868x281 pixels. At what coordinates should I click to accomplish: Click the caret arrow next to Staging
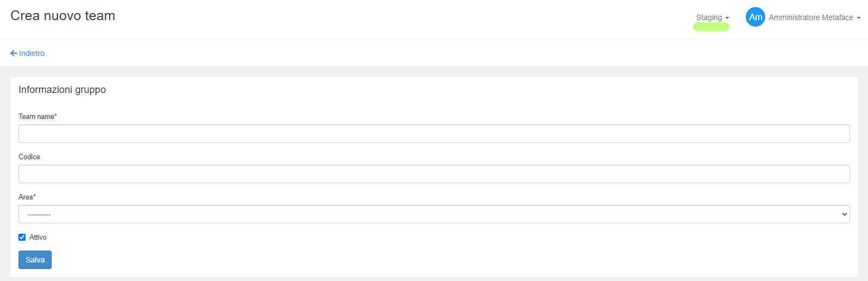pyautogui.click(x=727, y=18)
